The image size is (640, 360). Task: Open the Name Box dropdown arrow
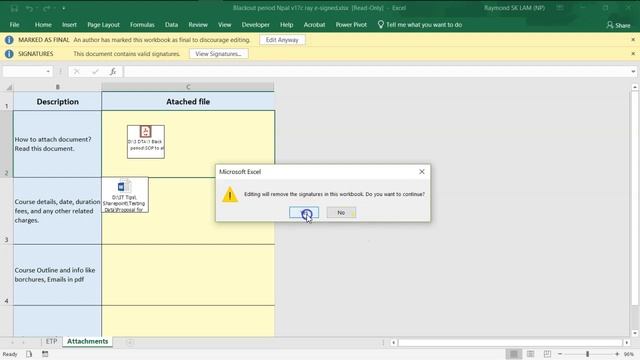point(48,71)
